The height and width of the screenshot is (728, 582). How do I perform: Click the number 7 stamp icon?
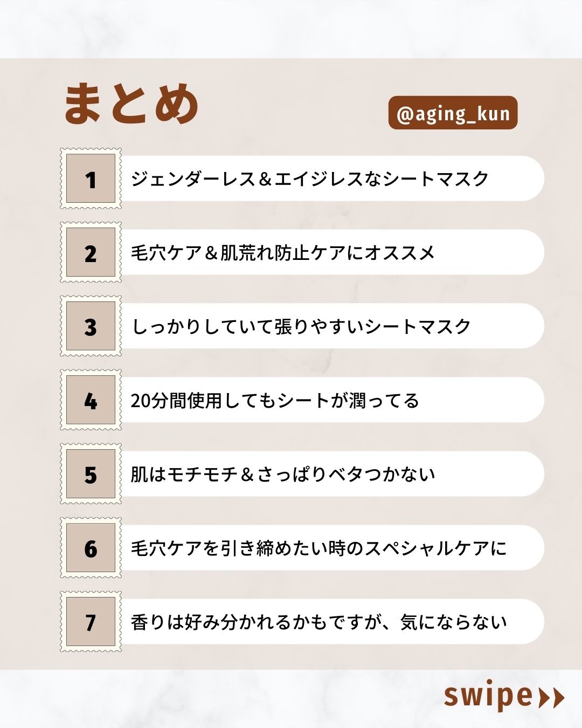click(91, 622)
